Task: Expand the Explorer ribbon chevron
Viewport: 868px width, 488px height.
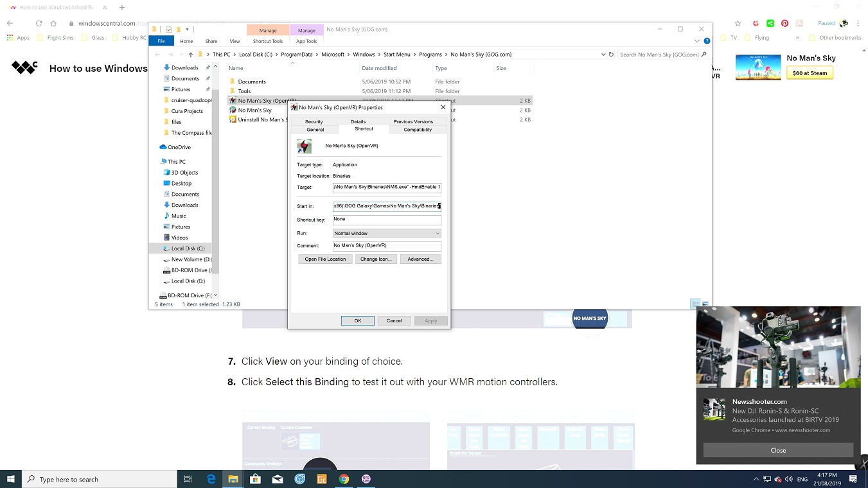Action: point(698,41)
